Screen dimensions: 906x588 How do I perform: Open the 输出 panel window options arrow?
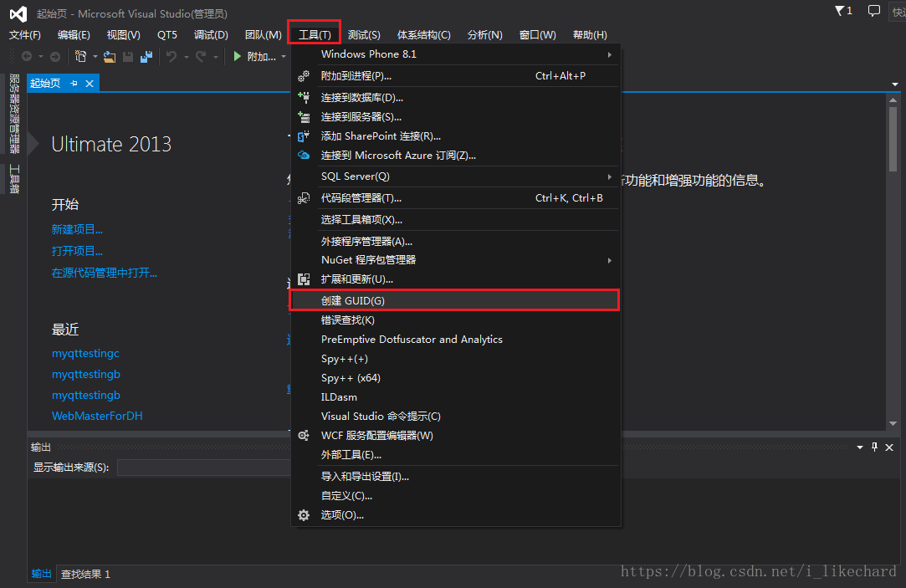click(x=860, y=447)
